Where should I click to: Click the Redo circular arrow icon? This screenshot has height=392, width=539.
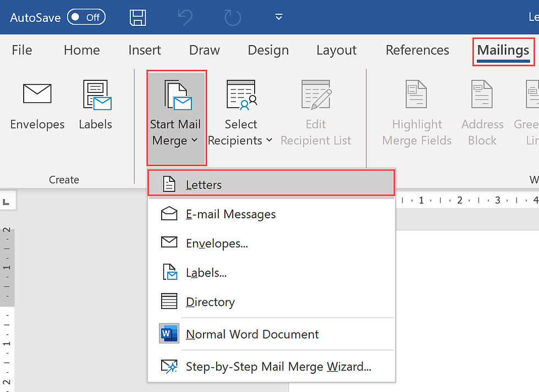tap(232, 17)
